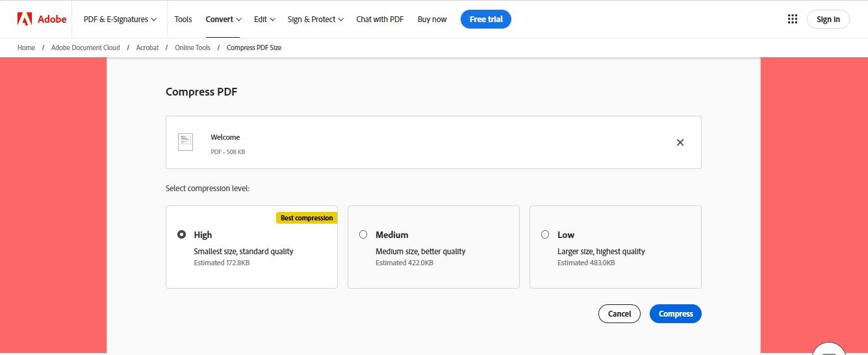This screenshot has height=355, width=868.
Task: Click the PDF • 508 KB file info
Action: click(228, 152)
